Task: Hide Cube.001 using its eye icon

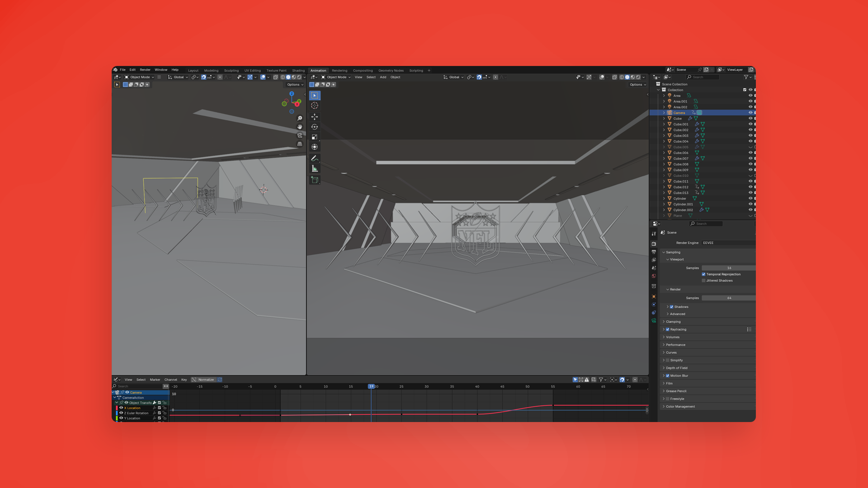Action: pos(750,124)
